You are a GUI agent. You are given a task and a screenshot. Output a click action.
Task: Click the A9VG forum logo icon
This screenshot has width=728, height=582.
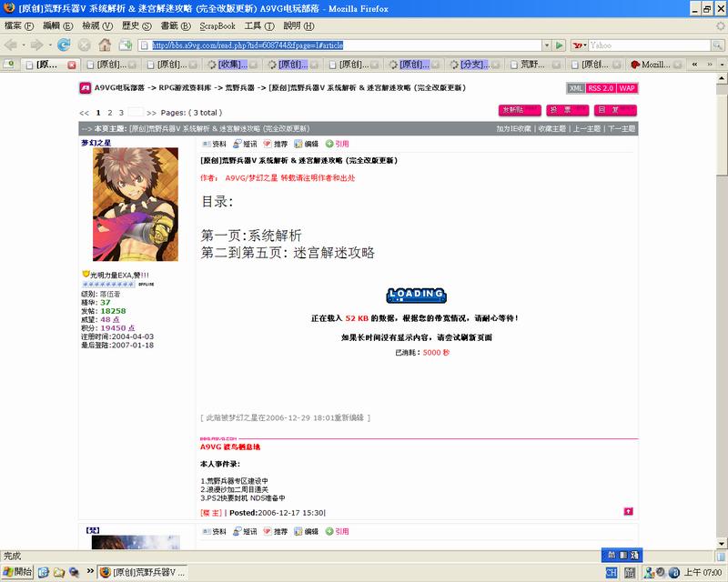[x=85, y=87]
